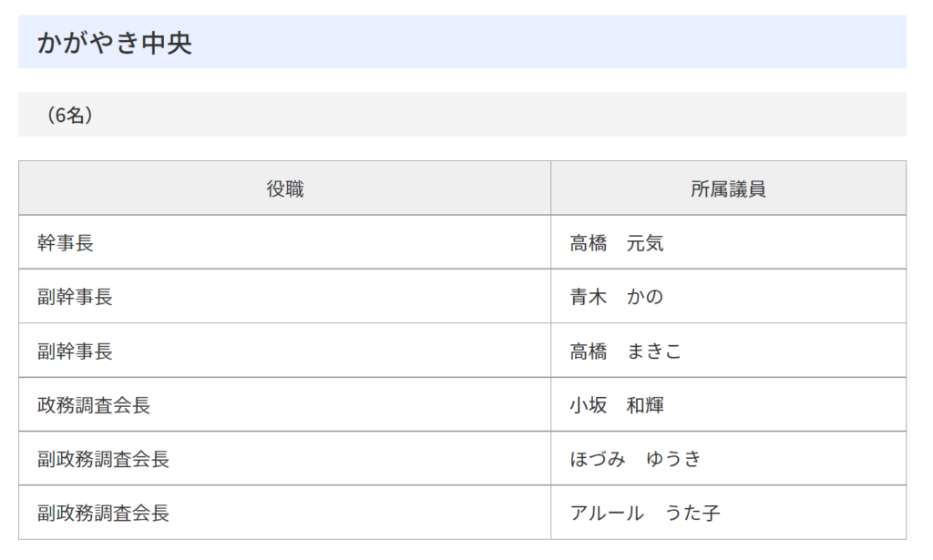
Task: Click the given name うた子
Action: pos(692,513)
